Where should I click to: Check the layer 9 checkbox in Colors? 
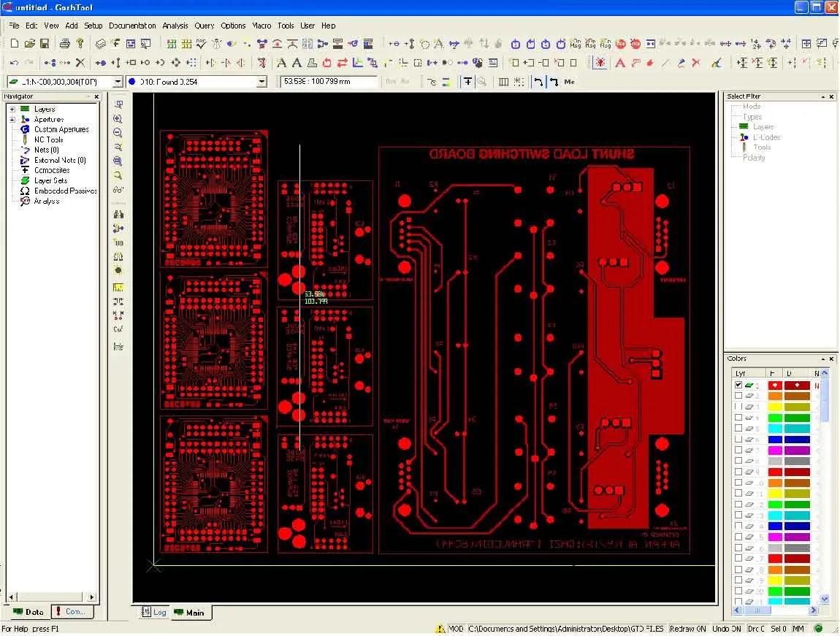tap(738, 472)
